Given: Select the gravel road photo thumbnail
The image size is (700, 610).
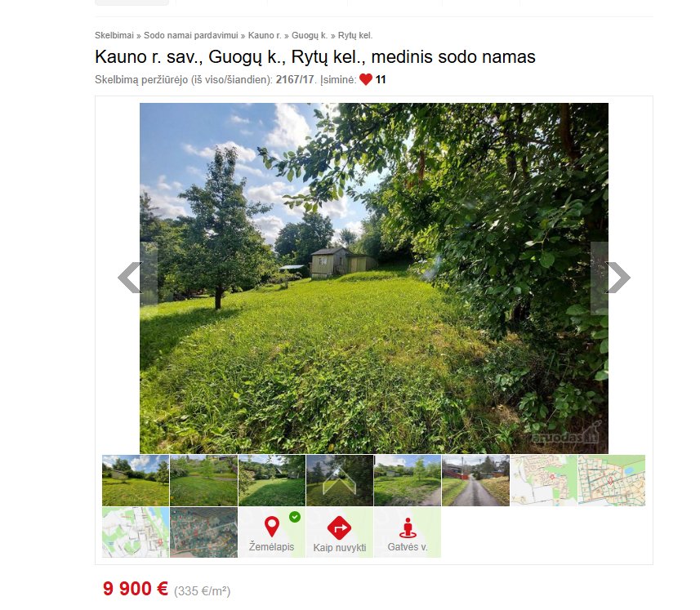Looking at the screenshot, I should (x=475, y=480).
